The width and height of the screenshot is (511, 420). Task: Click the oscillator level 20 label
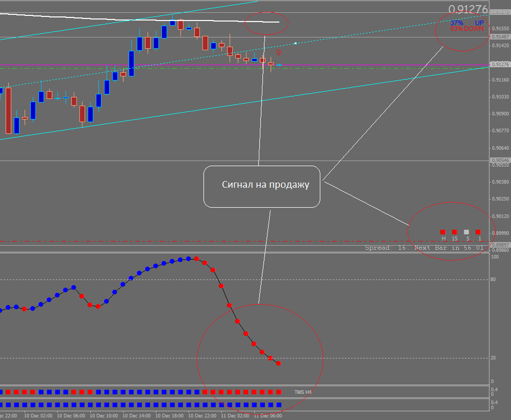[493, 358]
